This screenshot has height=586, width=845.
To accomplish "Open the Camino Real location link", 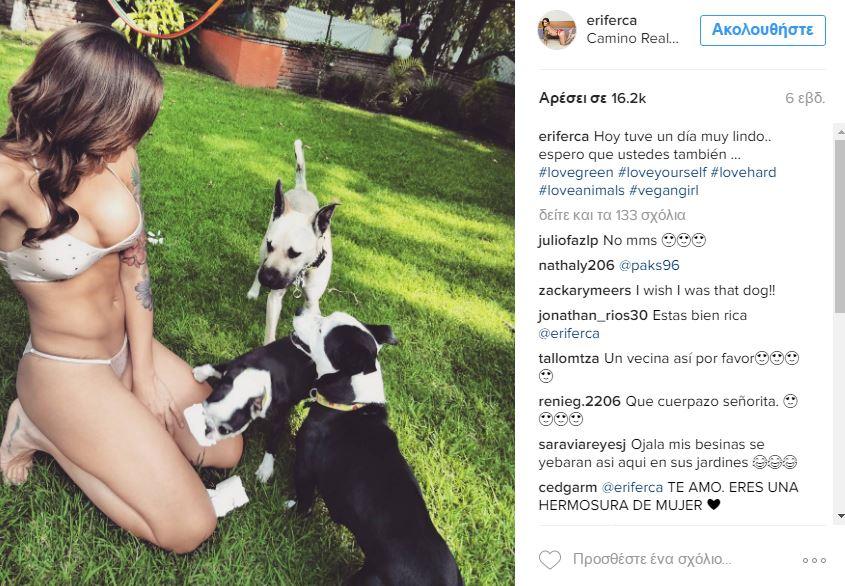I will [632, 38].
